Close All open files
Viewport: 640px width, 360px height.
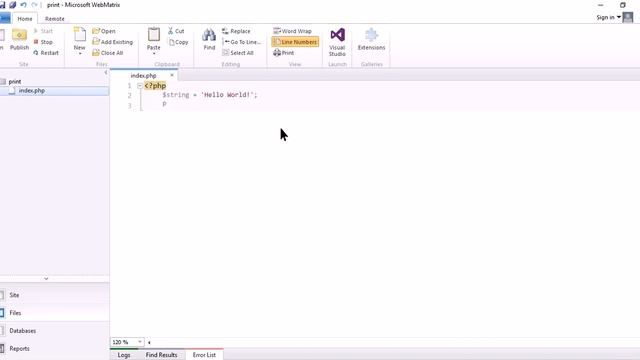[108, 53]
